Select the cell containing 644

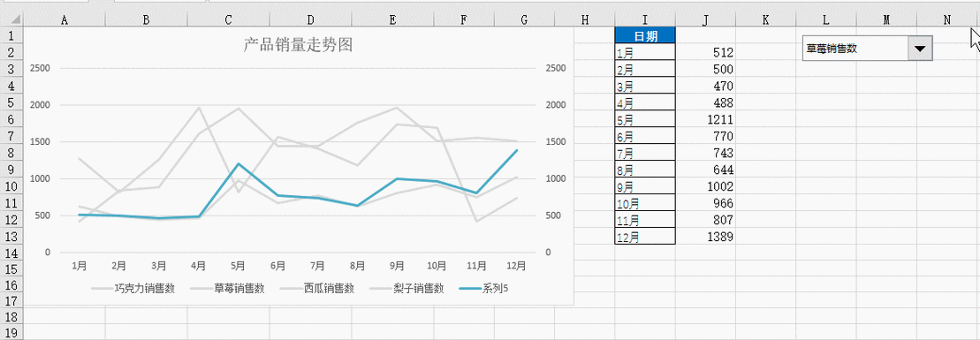(705, 170)
